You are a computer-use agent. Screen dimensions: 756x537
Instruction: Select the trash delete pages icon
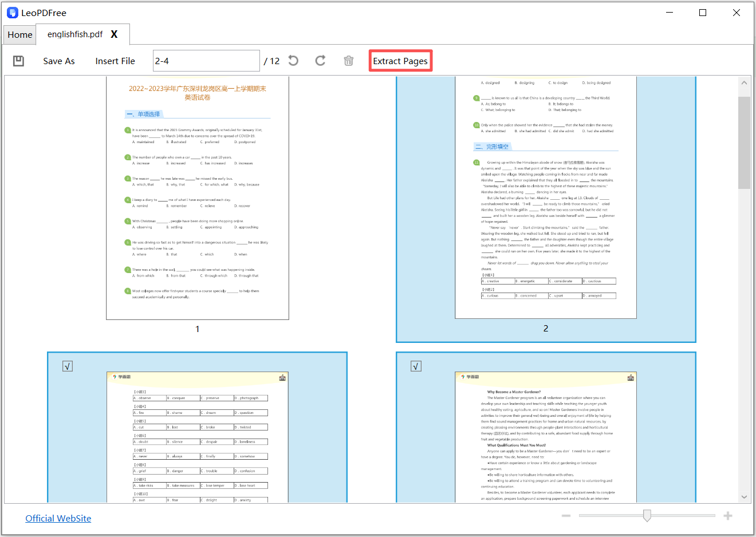point(349,60)
